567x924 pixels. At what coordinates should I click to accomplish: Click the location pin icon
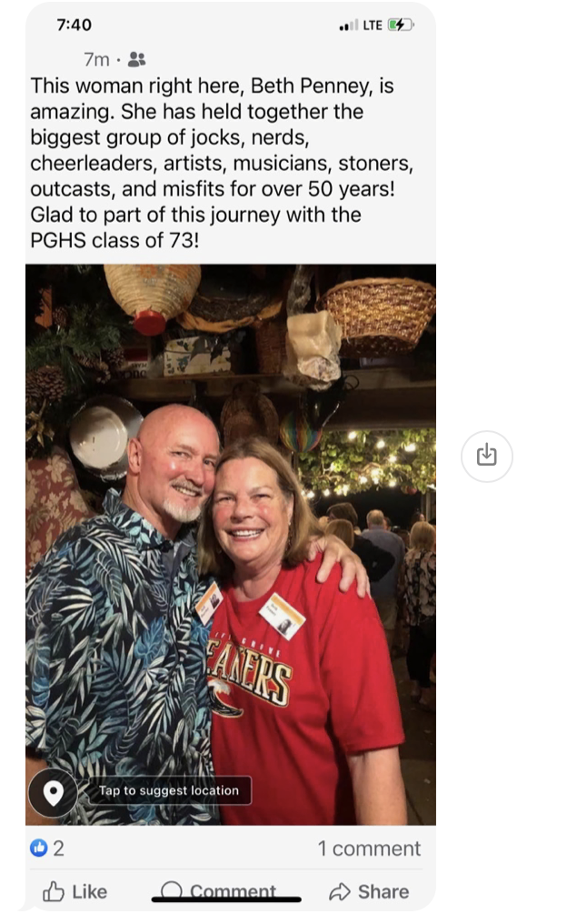53,792
